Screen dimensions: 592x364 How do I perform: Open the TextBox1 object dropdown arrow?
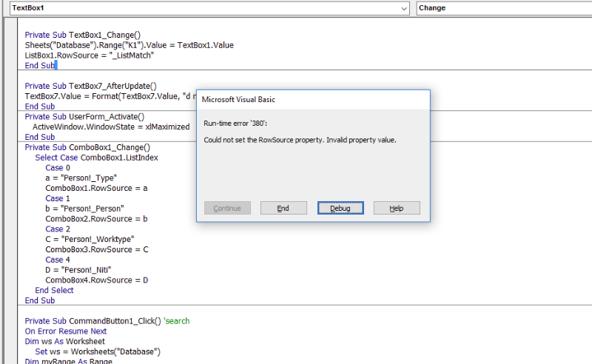404,8
